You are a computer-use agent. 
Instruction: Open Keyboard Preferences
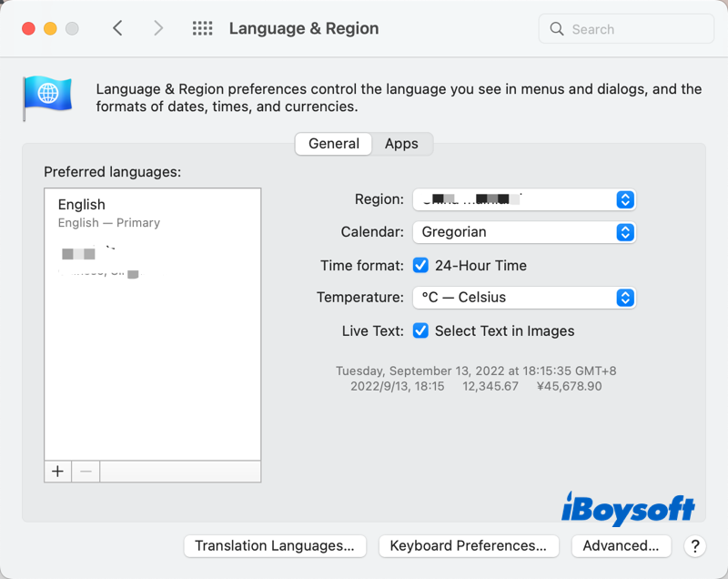[x=469, y=546]
